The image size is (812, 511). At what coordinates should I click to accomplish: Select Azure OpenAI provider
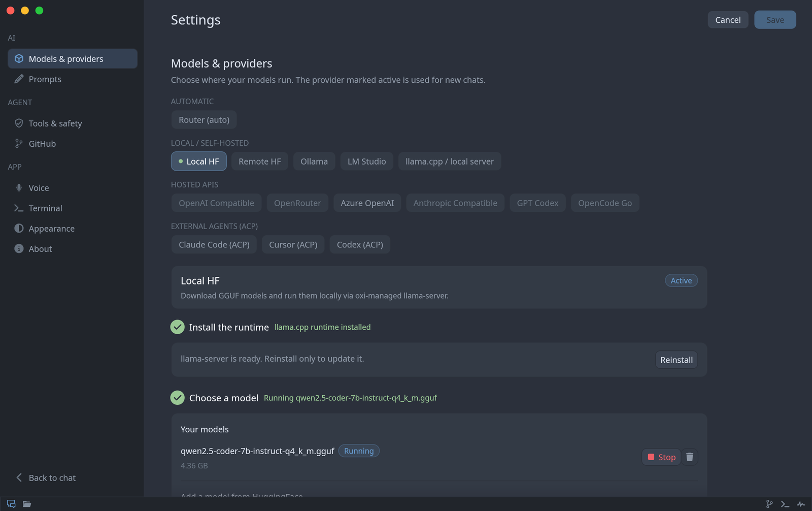367,203
